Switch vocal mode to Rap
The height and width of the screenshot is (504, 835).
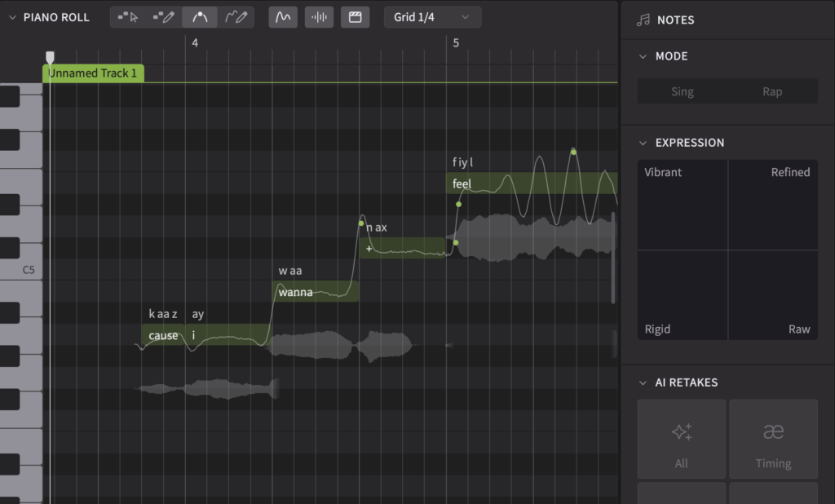coord(772,91)
